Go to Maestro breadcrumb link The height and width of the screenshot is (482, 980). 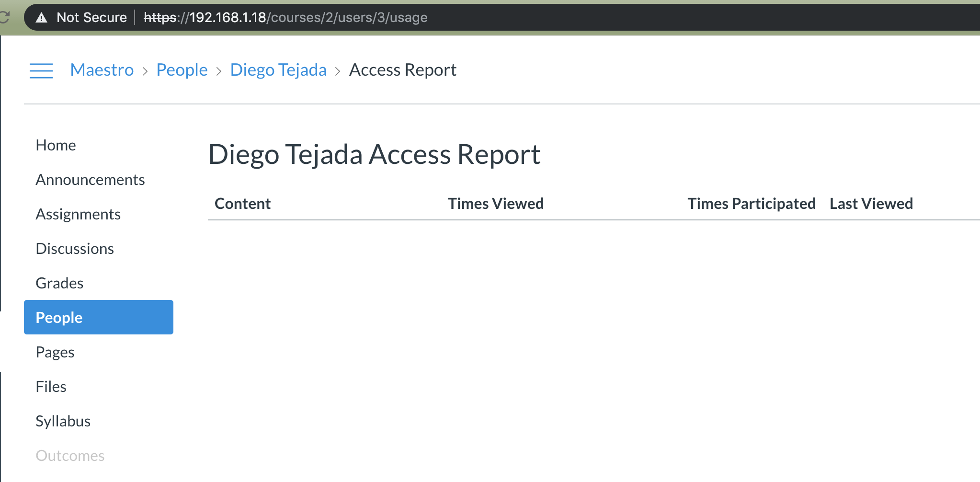coord(102,70)
